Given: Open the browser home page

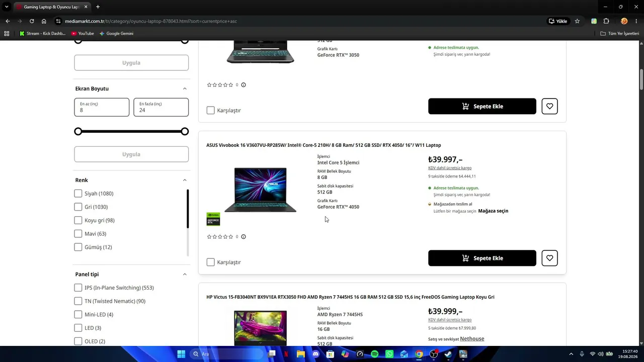Looking at the screenshot, I should [44, 21].
